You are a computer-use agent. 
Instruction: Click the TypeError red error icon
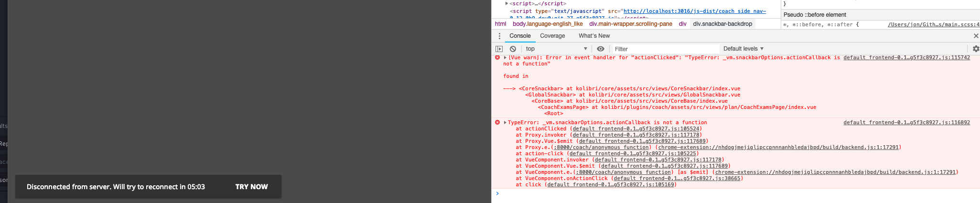(497, 122)
